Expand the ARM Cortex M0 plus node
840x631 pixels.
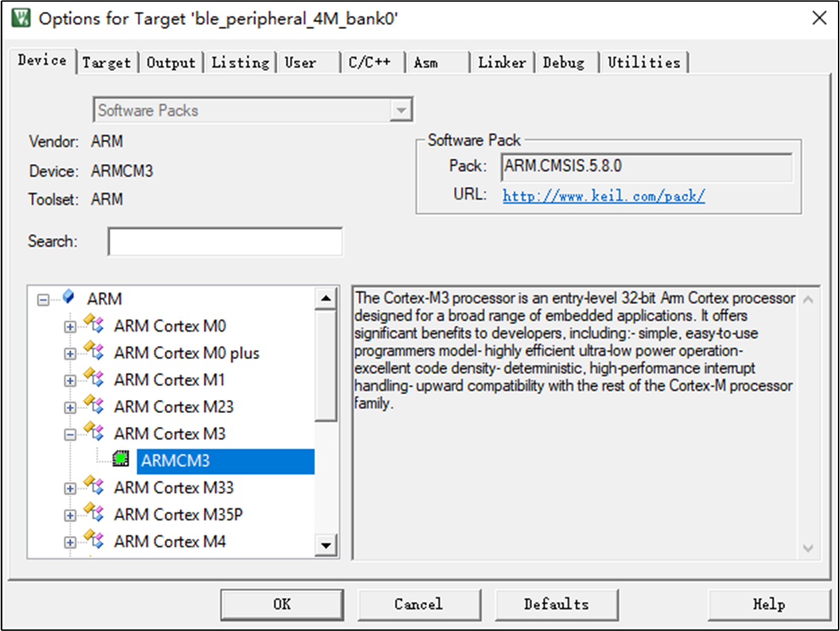(x=70, y=354)
